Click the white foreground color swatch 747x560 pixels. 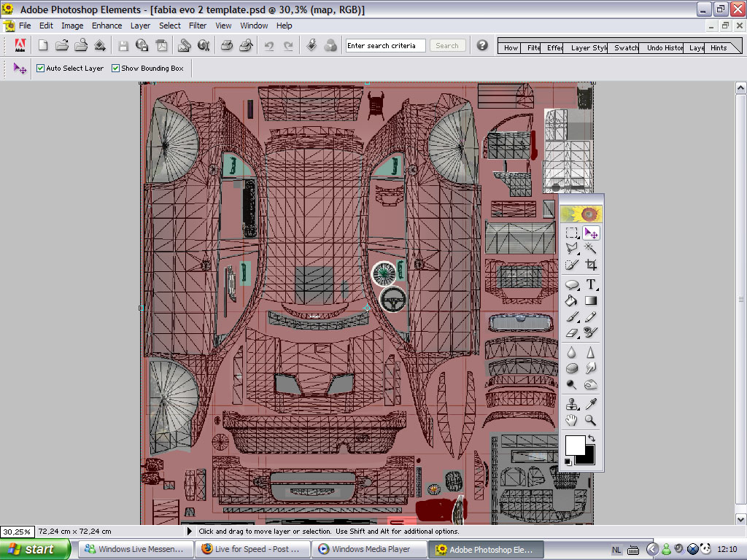point(574,445)
